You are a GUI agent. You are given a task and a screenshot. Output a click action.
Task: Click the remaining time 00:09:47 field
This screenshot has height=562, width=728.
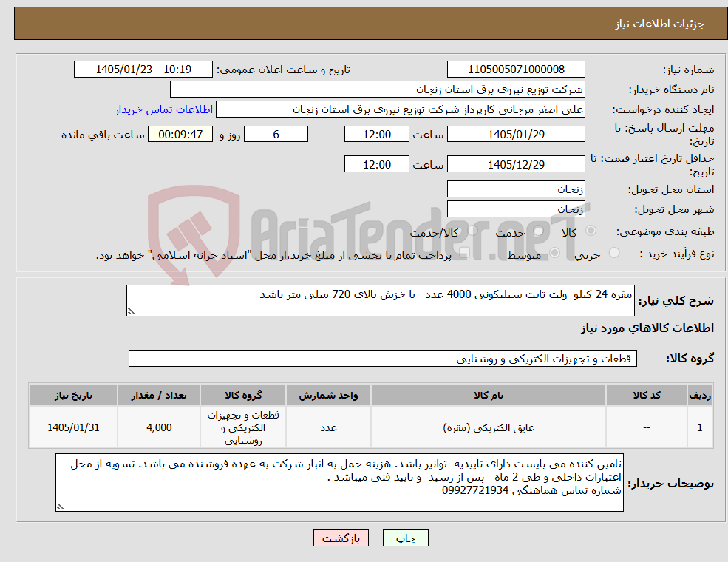coord(180,135)
